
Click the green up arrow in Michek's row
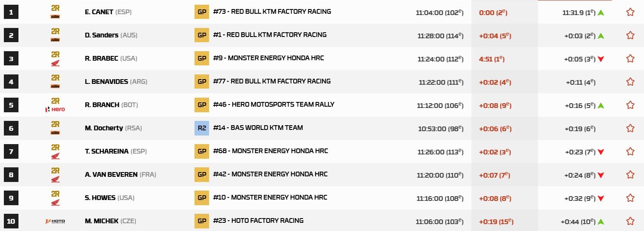click(x=601, y=222)
